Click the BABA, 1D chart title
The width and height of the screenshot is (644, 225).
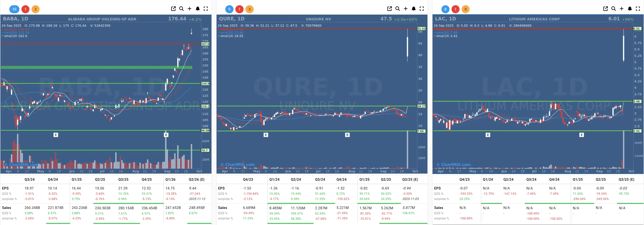pyautogui.click(x=15, y=19)
